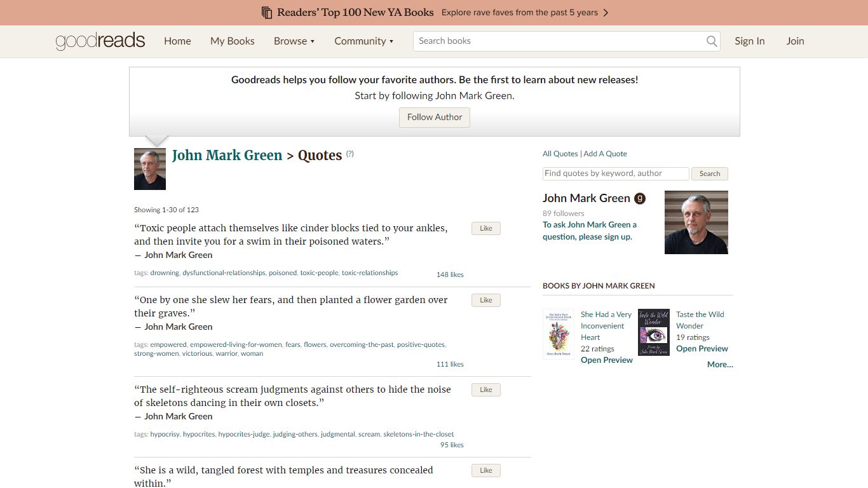Click the "Showing 1-30 of 123" text
868x488 pixels.
[x=166, y=210]
